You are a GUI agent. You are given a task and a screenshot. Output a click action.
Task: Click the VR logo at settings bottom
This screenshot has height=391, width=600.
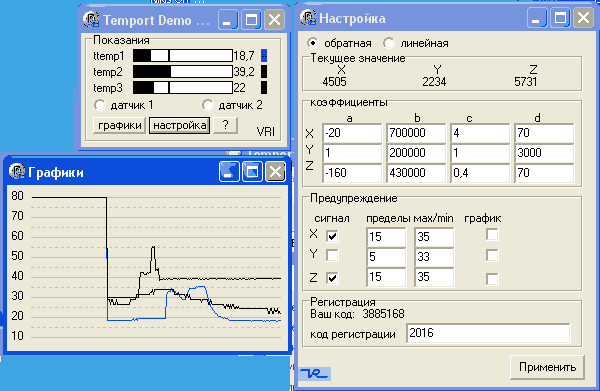click(x=315, y=373)
